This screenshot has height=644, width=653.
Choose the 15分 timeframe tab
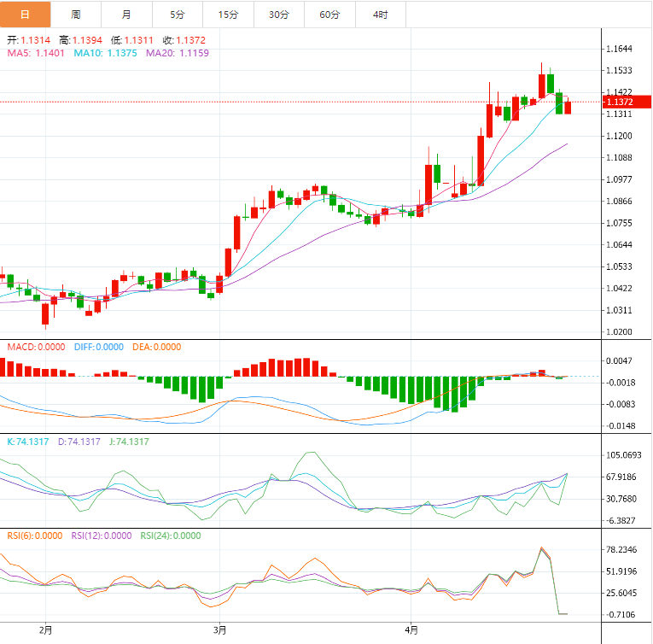(x=228, y=15)
